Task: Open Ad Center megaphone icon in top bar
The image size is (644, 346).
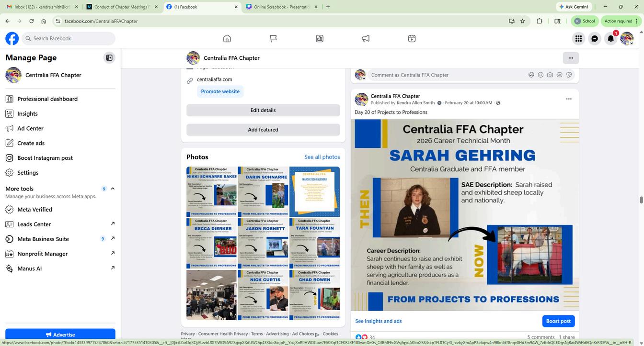Action: click(x=366, y=39)
